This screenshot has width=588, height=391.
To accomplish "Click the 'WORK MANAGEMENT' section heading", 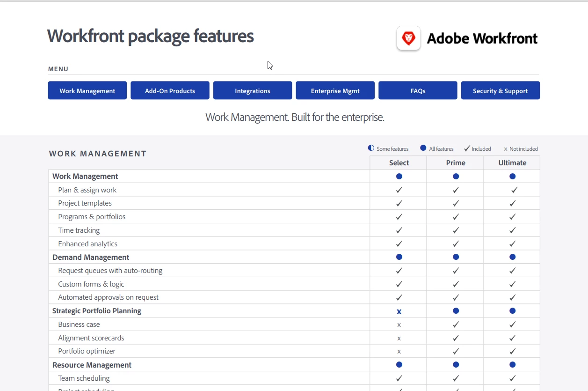I will 98,154.
